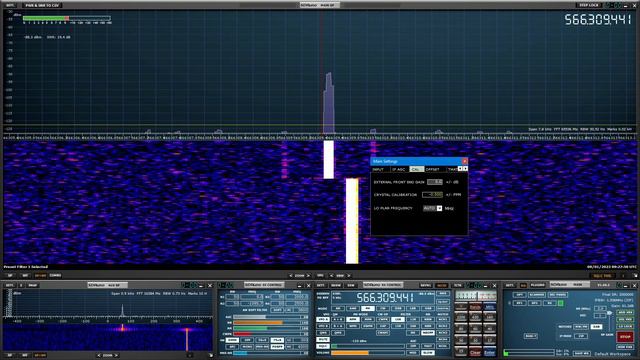Increase Aux SP zoom with right arrow
This screenshot has height=360, width=640.
coord(116,356)
